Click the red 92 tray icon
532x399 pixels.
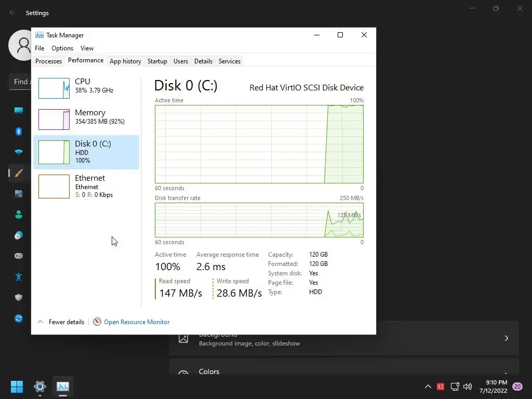click(x=441, y=387)
